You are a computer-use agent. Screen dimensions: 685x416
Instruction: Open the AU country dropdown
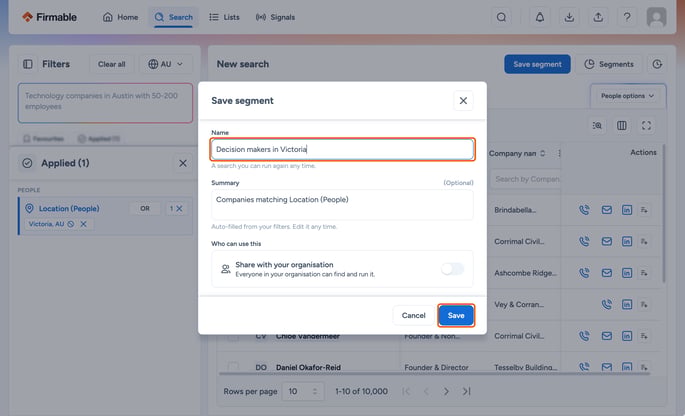(166, 64)
